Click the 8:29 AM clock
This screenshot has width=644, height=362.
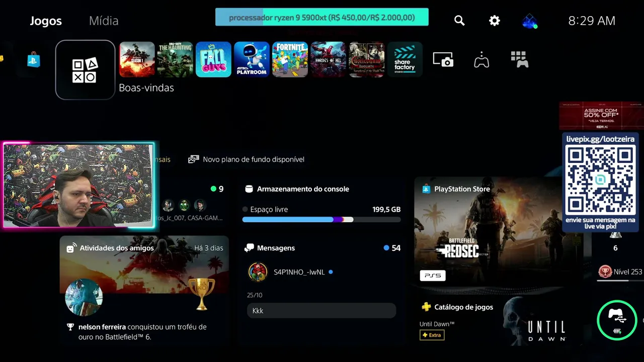(x=592, y=21)
